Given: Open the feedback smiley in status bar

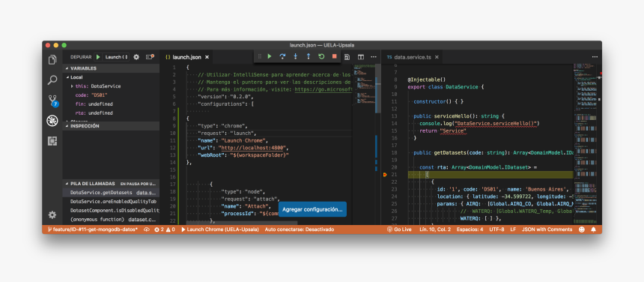Looking at the screenshot, I should [x=582, y=229].
